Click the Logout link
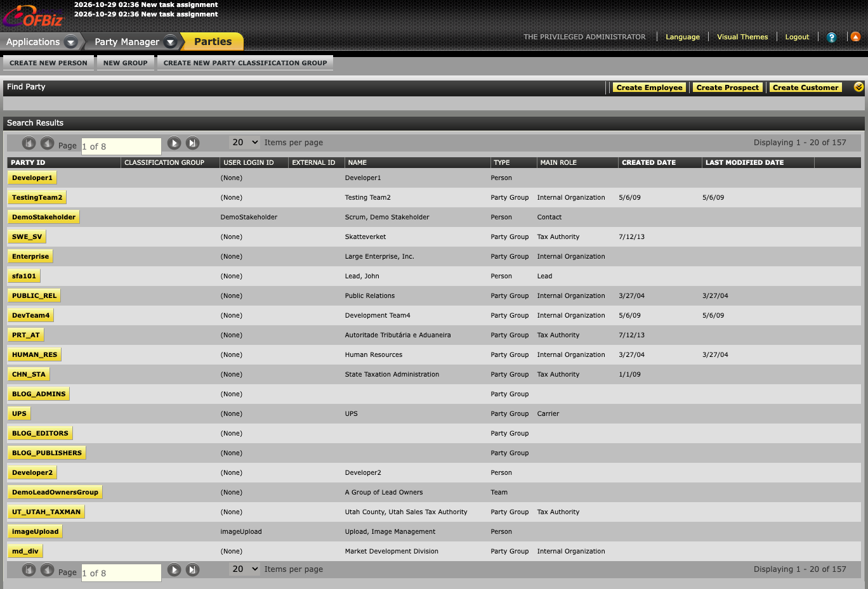 (797, 37)
